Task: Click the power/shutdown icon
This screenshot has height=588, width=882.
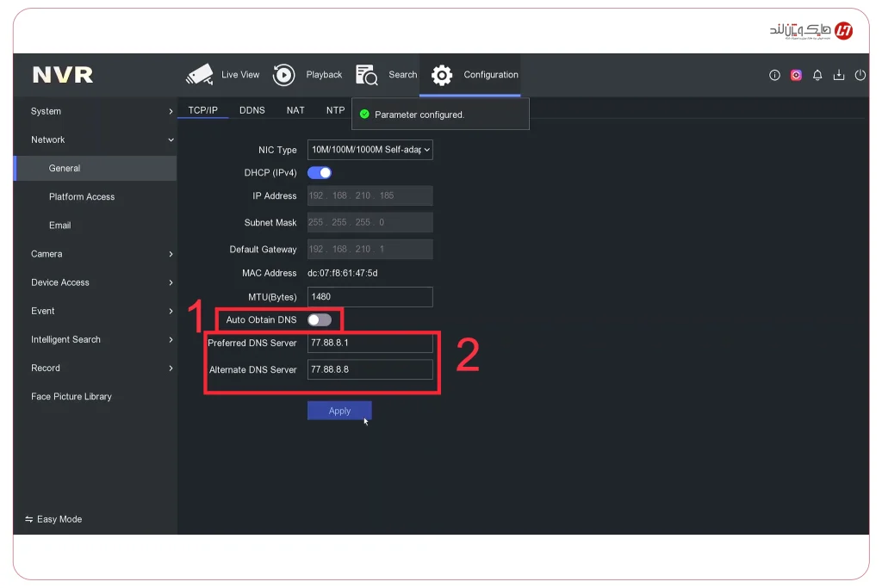Action: click(860, 75)
